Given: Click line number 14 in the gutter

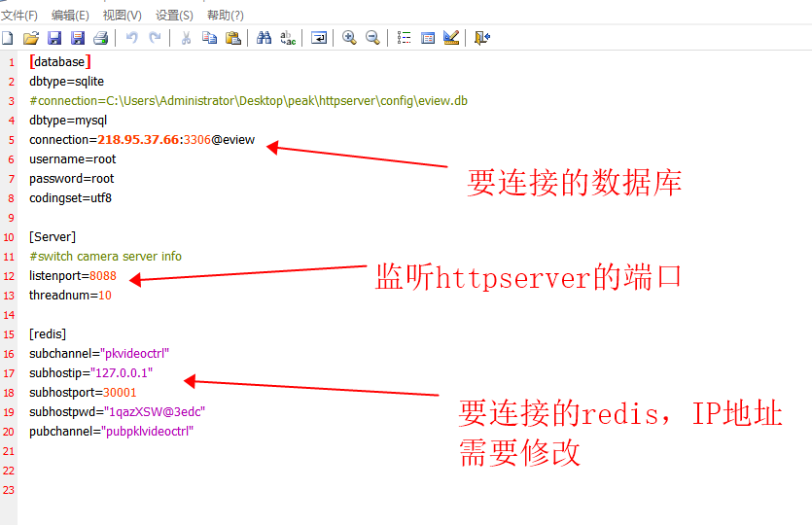Looking at the screenshot, I should coord(9,315).
